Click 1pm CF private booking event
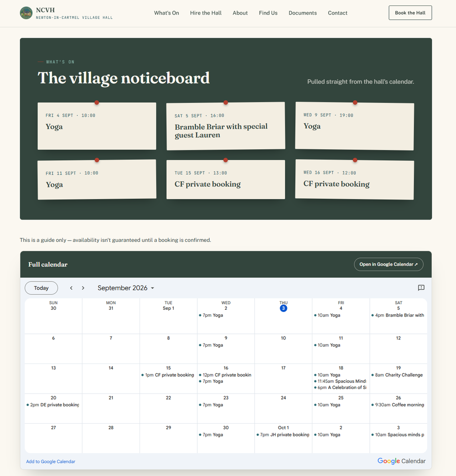 tap(168, 375)
